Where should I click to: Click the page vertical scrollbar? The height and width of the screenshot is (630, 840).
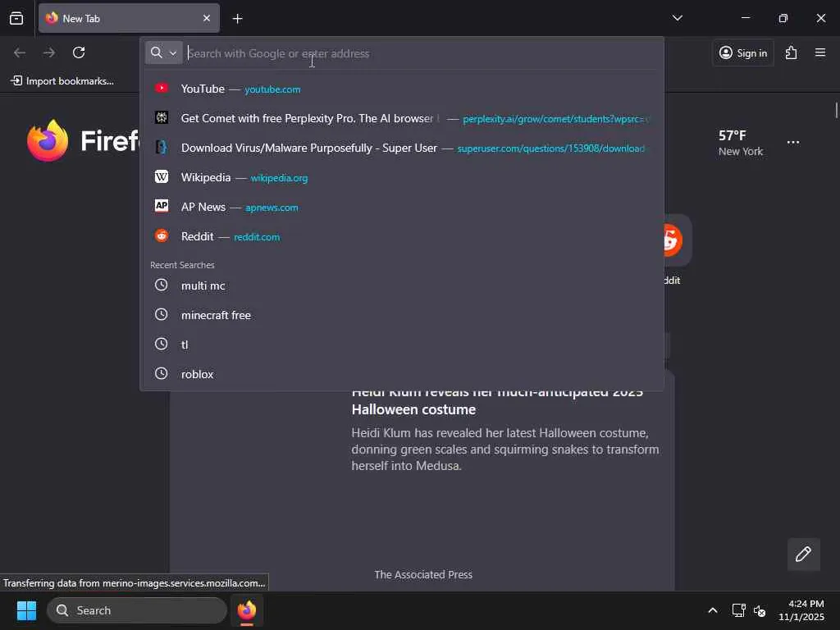click(836, 111)
